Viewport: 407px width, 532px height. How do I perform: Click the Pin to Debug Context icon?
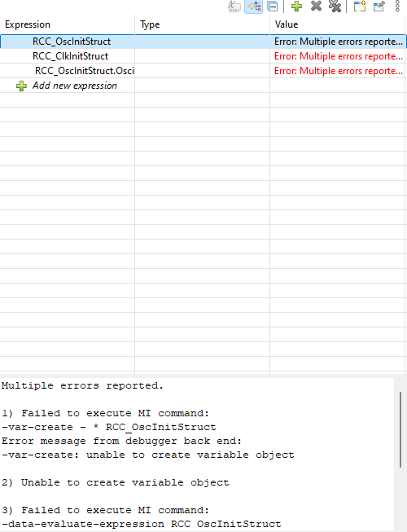tap(379, 7)
